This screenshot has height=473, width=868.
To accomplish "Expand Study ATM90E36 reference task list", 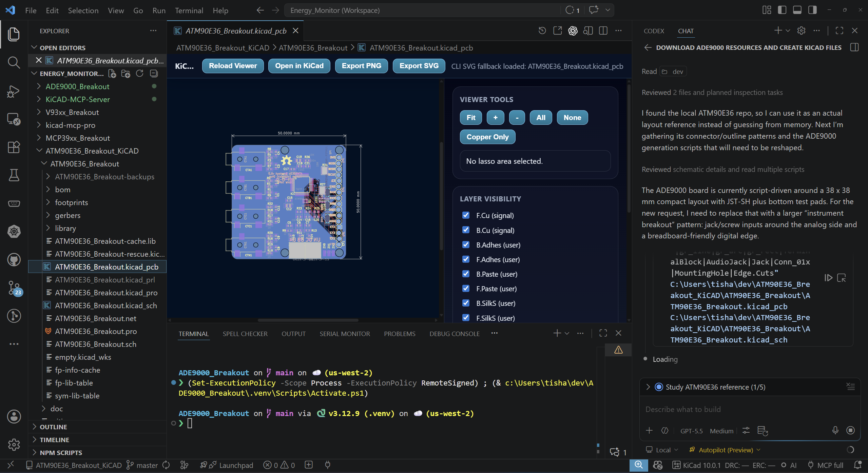I will (648, 387).
